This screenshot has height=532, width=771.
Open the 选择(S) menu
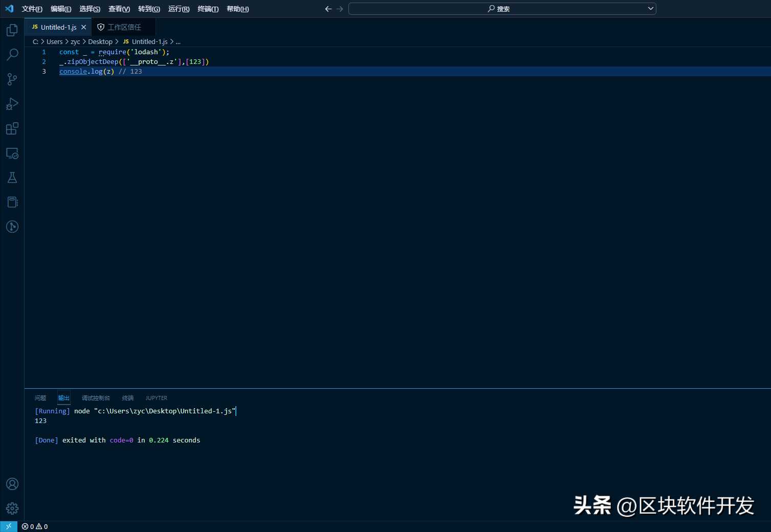[x=90, y=9]
